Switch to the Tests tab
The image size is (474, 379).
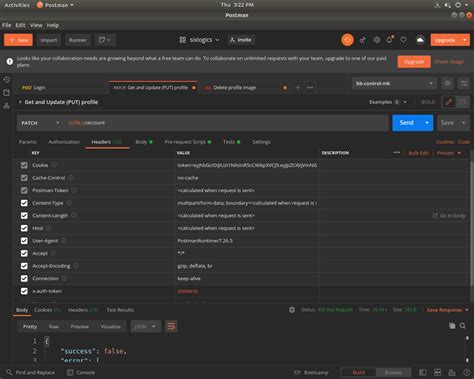point(231,142)
